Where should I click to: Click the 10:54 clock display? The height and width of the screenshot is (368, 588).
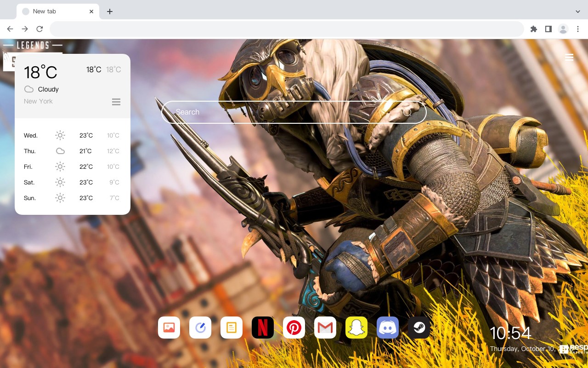510,333
